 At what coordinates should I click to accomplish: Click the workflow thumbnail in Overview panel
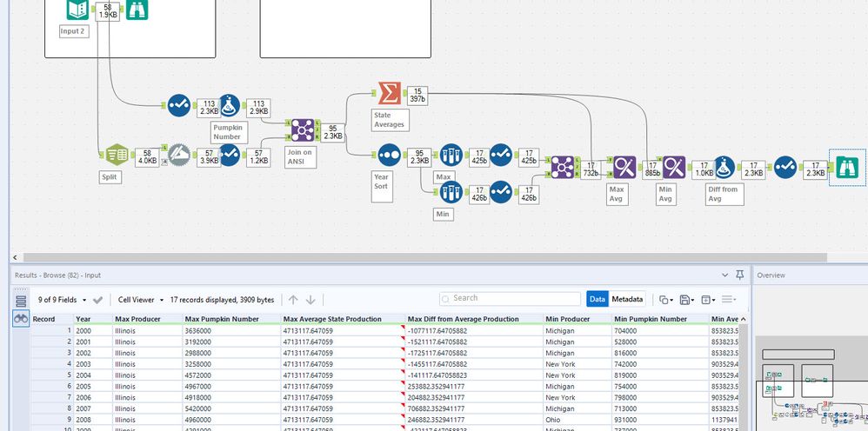[x=811, y=383]
